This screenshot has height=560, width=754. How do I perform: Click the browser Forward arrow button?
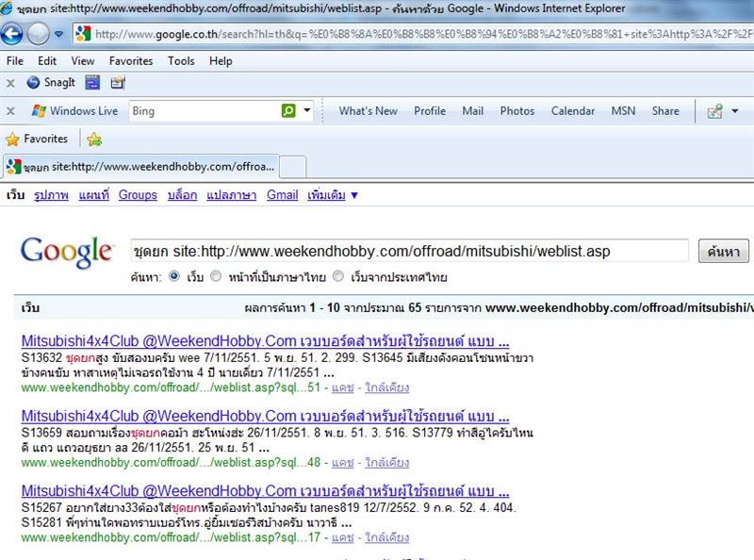pyautogui.click(x=38, y=34)
